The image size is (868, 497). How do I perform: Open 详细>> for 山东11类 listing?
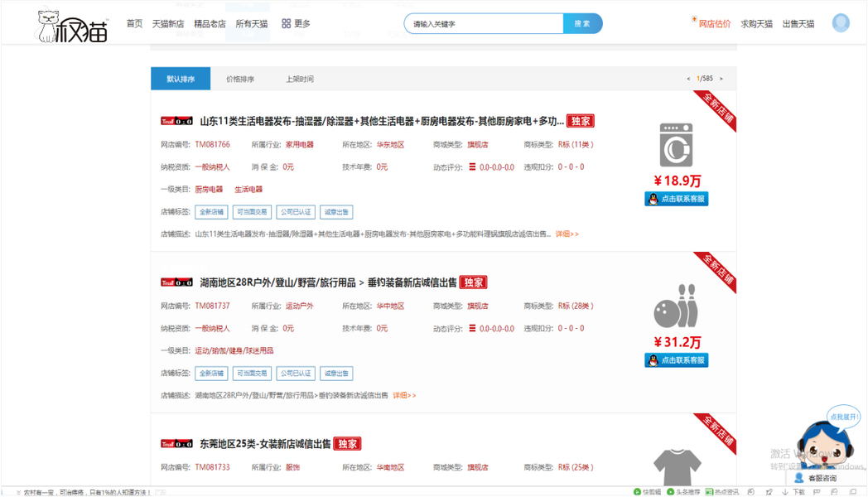pyautogui.click(x=567, y=234)
